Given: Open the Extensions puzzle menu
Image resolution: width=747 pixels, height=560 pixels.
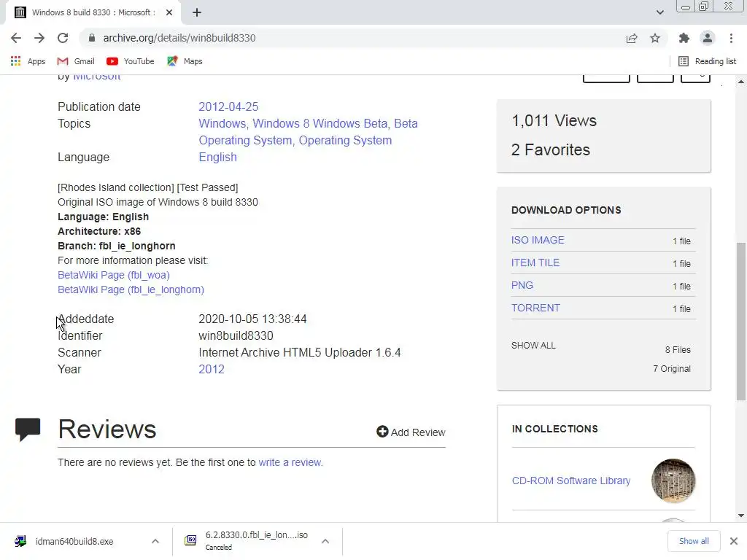Looking at the screenshot, I should tap(684, 38).
